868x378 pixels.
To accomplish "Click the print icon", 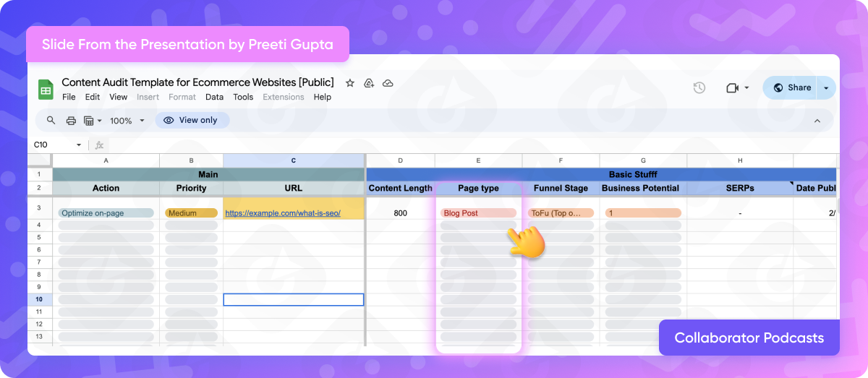I will [x=71, y=120].
